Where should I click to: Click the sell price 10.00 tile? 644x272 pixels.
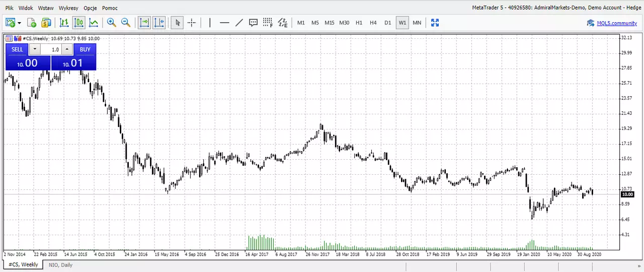point(28,63)
